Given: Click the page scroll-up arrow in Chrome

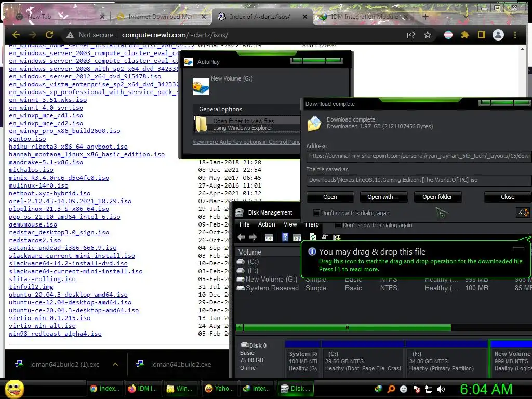Looking at the screenshot, I should tap(522, 49).
